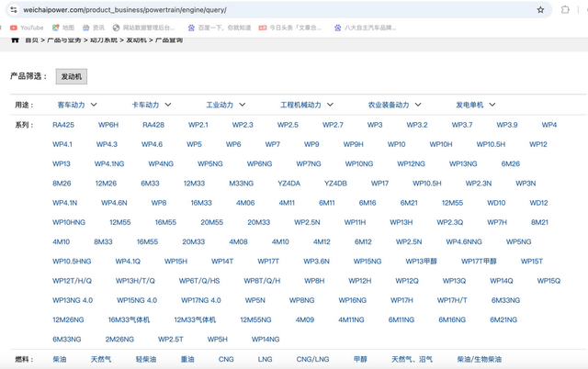
Task: Open the browser extensions puzzle icon
Action: point(564,9)
